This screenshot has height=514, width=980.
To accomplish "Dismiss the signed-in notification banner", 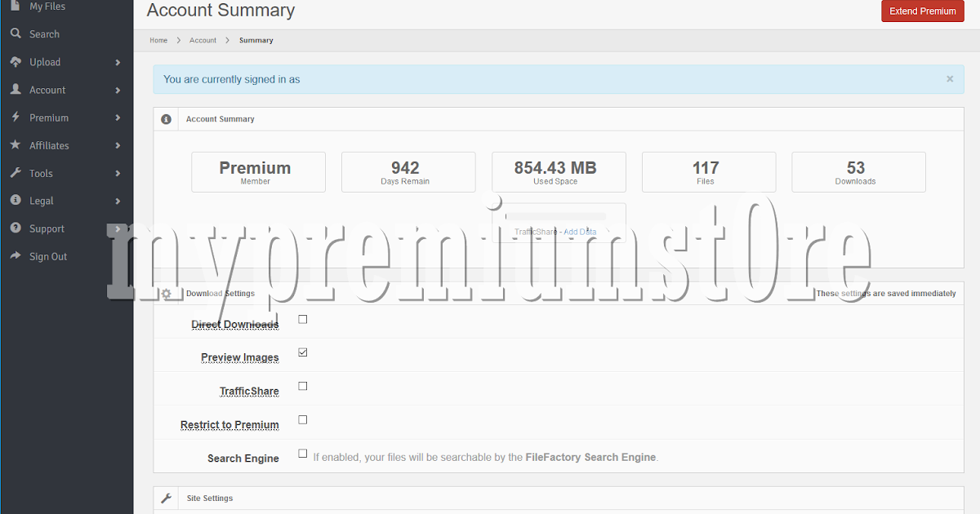I will (x=950, y=78).
